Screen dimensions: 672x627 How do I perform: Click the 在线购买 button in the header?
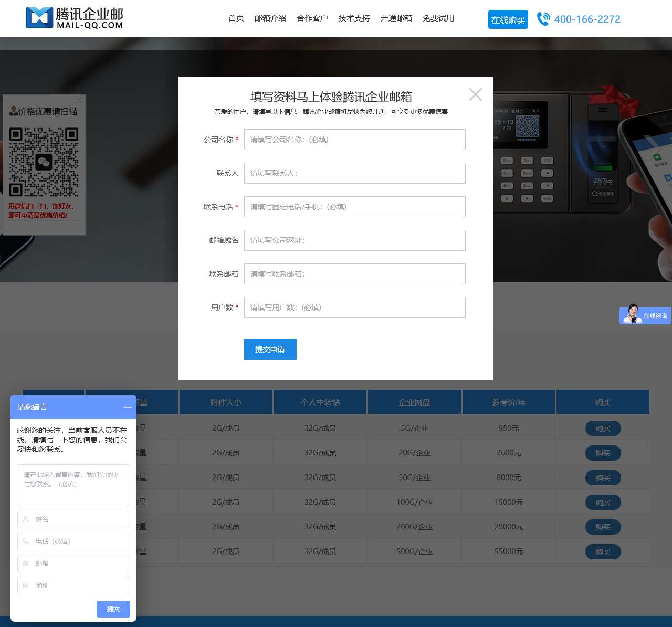(508, 19)
